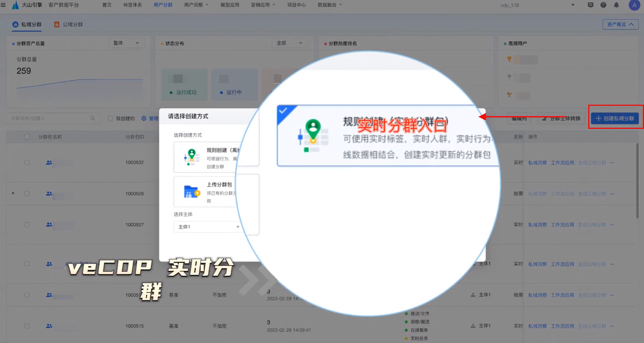This screenshot has height=343, width=644.
Task: Click 工作流应用 link in row 1000527
Action: pos(562,225)
